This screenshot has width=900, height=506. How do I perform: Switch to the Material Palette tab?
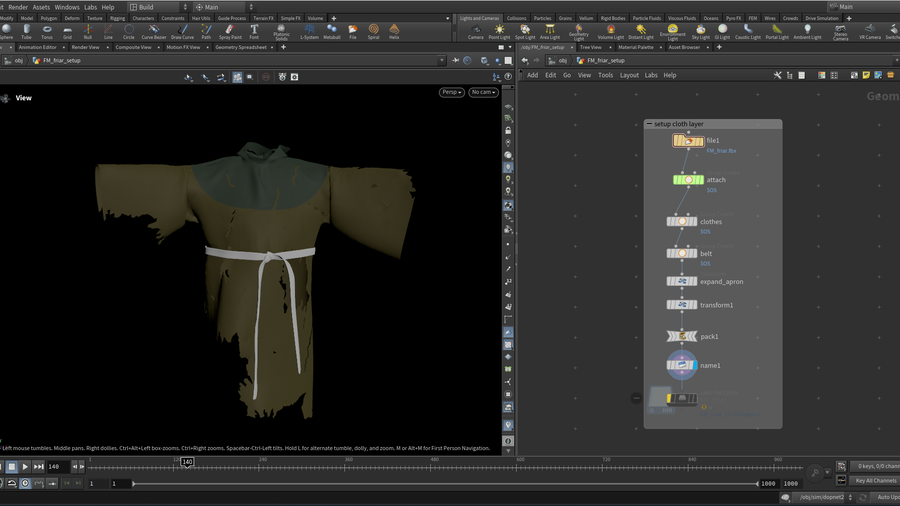point(636,48)
